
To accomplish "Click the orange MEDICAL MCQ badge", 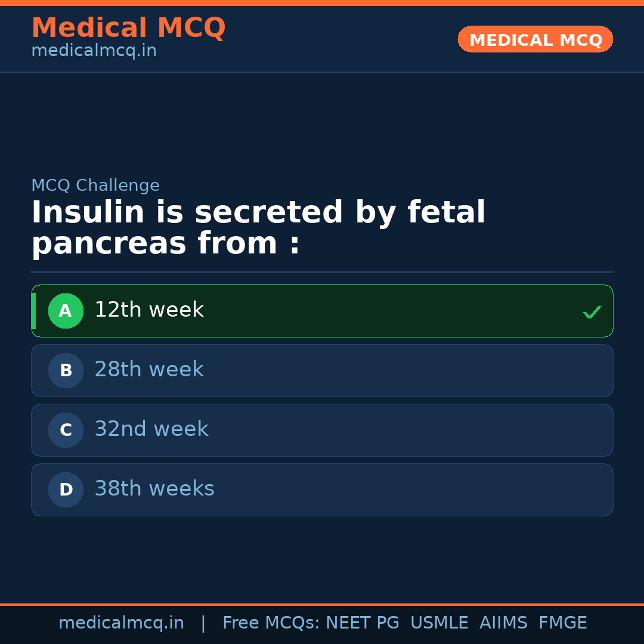I will click(x=535, y=39).
